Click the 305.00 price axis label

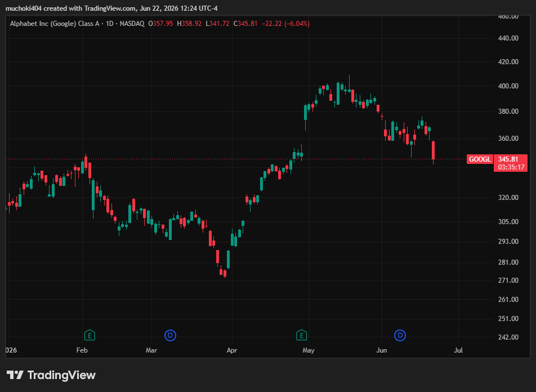pos(508,222)
